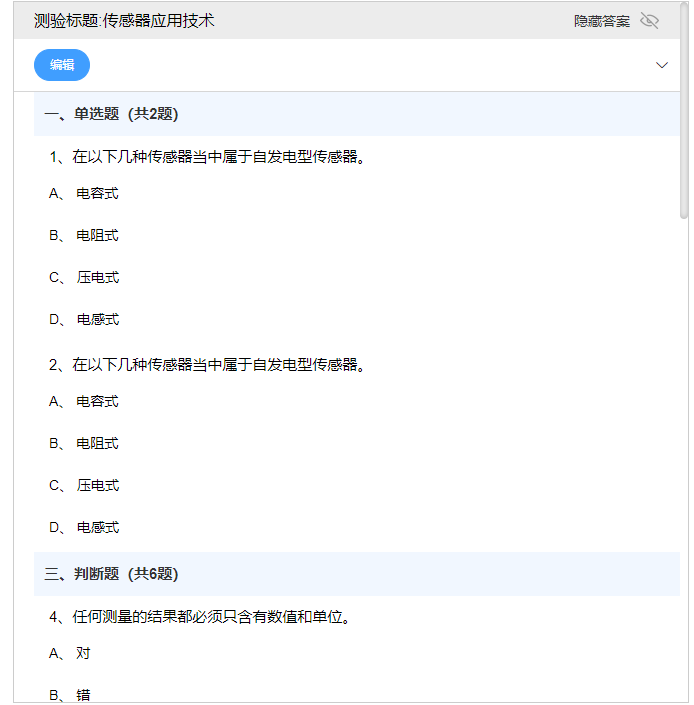This screenshot has width=694, height=705.
Task: Click the crossed-eye hide answers icon
Action: pyautogui.click(x=649, y=21)
